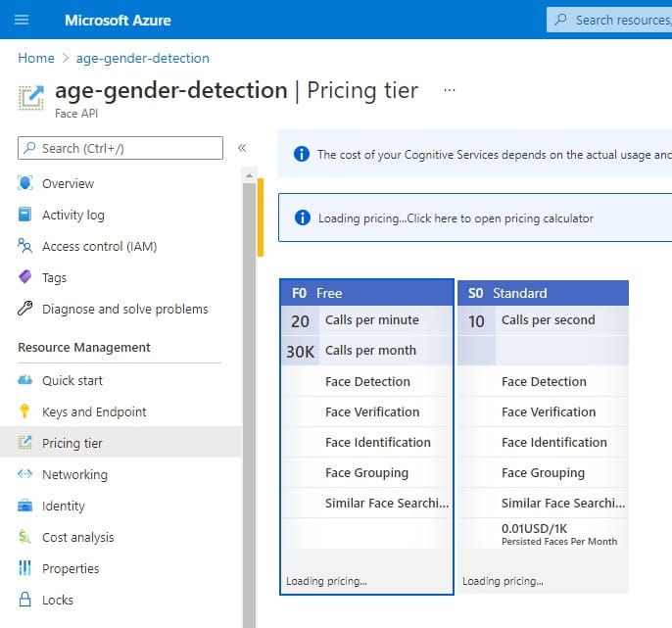
Task: Click the purple Tags icon
Action: [24, 277]
